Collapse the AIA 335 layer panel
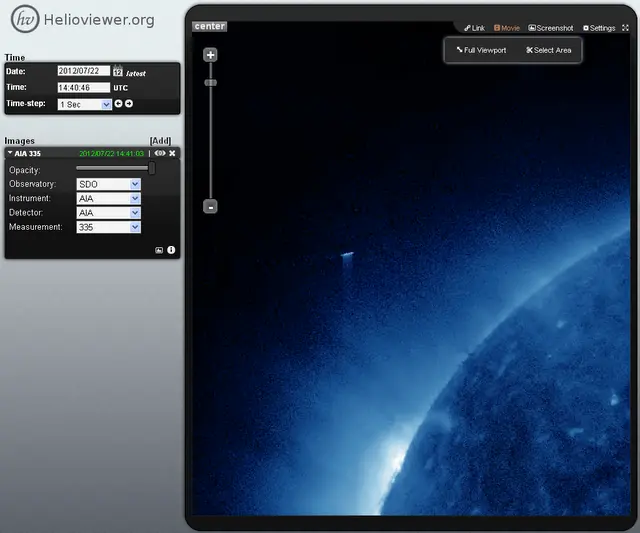 tap(10, 153)
